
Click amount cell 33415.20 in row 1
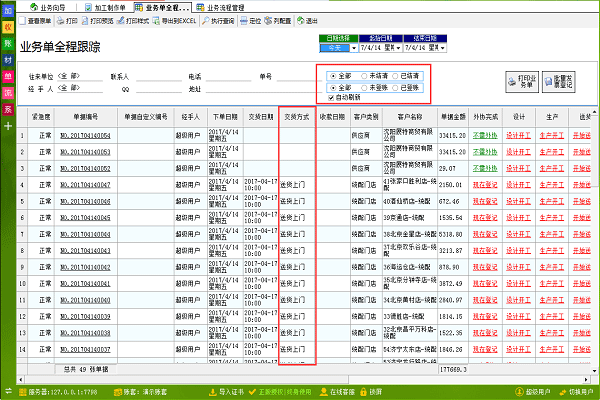[453, 136]
